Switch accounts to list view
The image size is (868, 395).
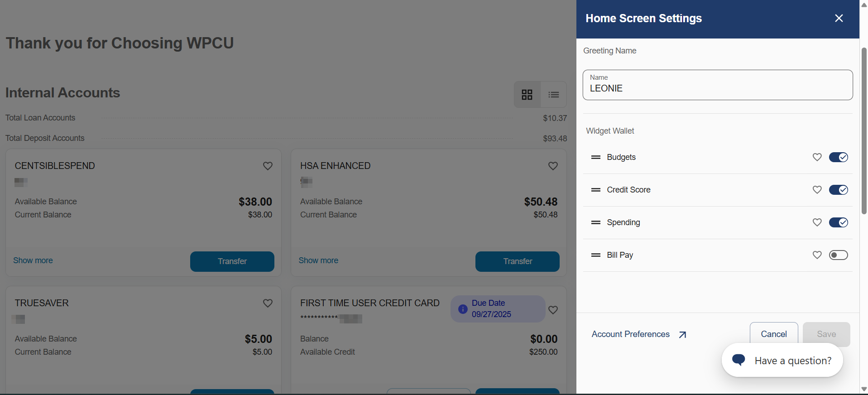[553, 95]
